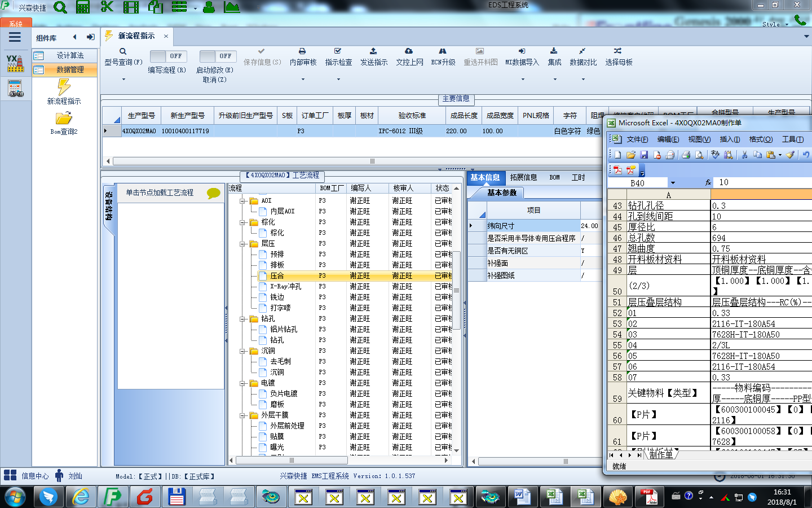Toggle the 启动修改(E) OFF switch
Viewport: 812px width, 508px height.
coord(218,56)
